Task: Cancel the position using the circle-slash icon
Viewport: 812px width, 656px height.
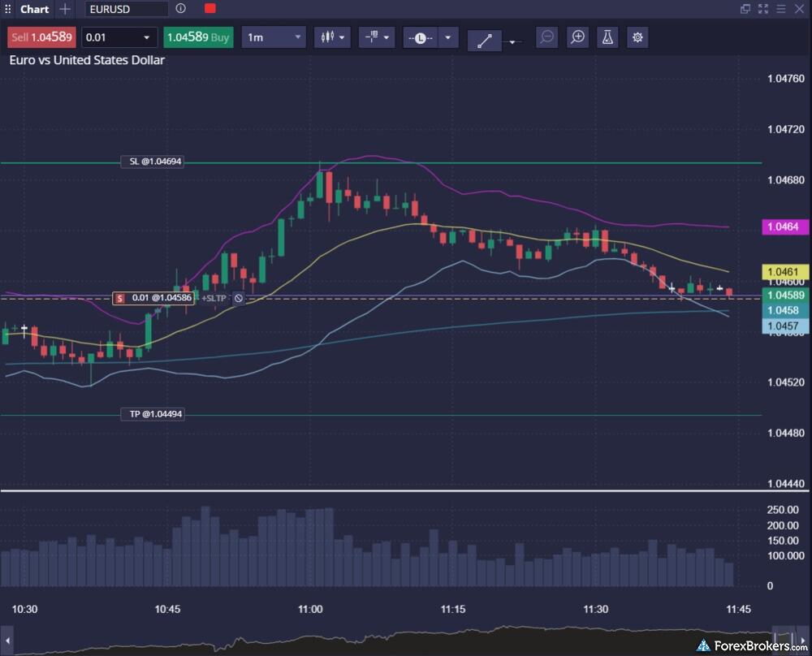Action: pyautogui.click(x=239, y=298)
